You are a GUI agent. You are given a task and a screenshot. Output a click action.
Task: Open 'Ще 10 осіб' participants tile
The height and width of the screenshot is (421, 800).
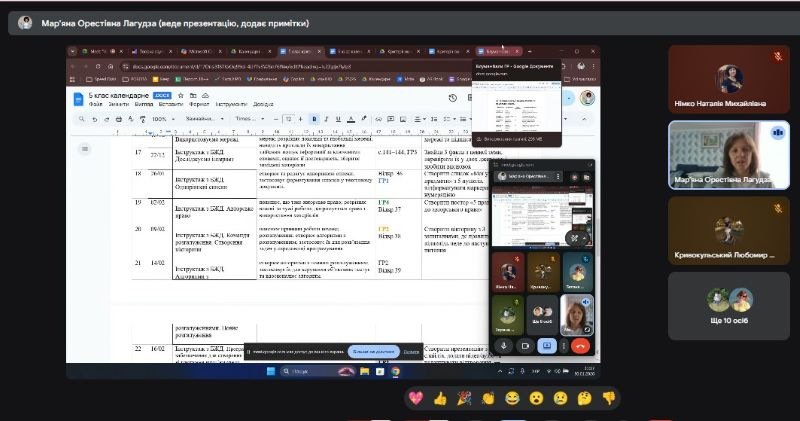pos(728,306)
